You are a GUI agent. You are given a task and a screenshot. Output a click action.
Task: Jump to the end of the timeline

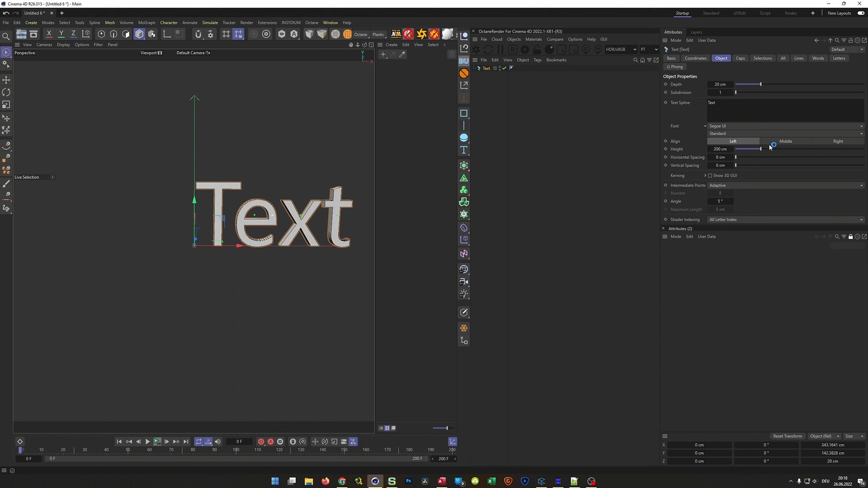point(186,442)
